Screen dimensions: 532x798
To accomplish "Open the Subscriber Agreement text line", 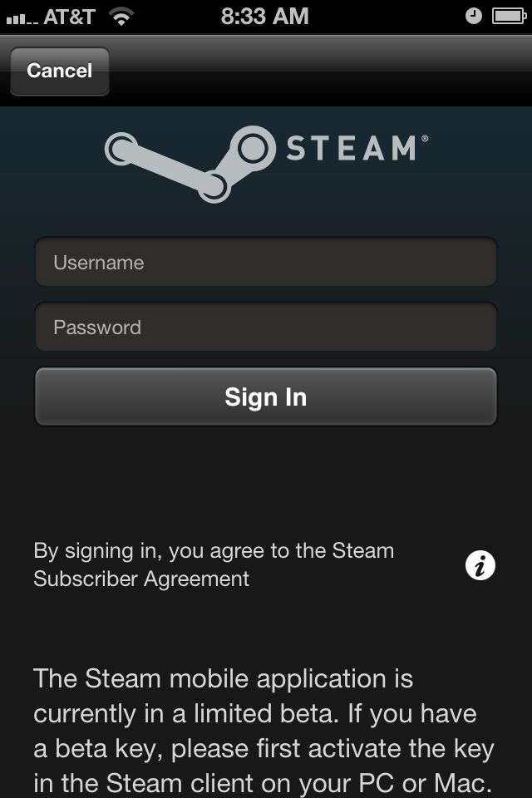I will click(141, 579).
